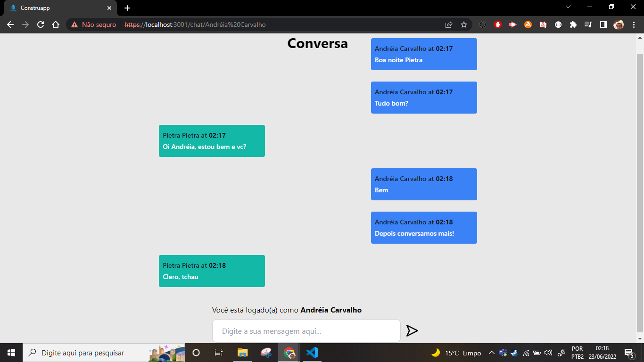Click the send message arrow icon
644x362 pixels.
[x=412, y=331]
